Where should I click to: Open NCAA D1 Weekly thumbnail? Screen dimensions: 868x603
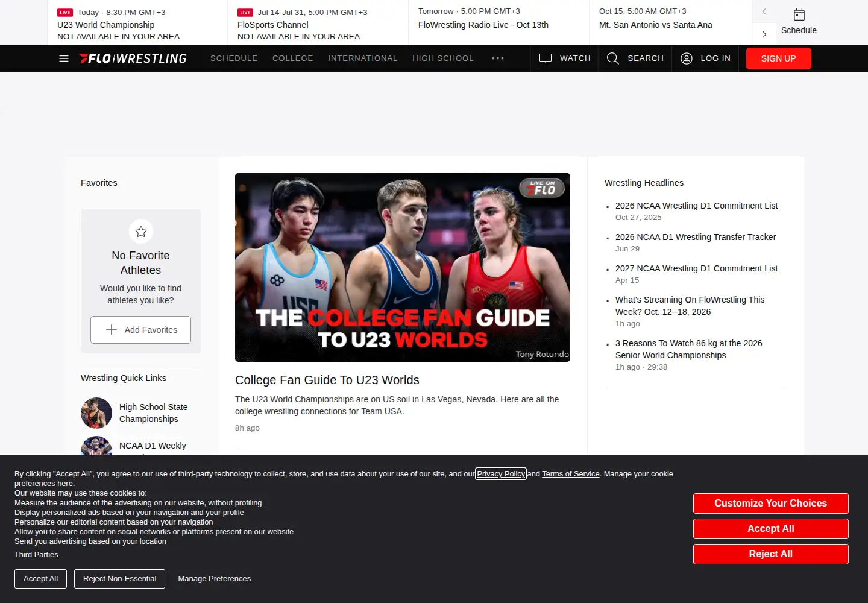pos(96,446)
